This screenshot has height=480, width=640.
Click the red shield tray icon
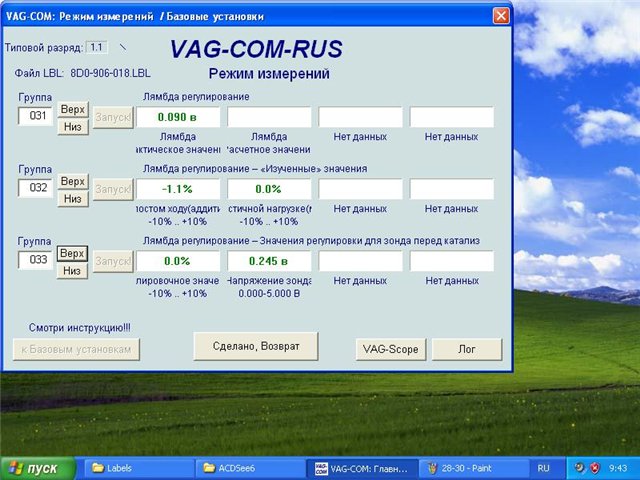coord(596,468)
